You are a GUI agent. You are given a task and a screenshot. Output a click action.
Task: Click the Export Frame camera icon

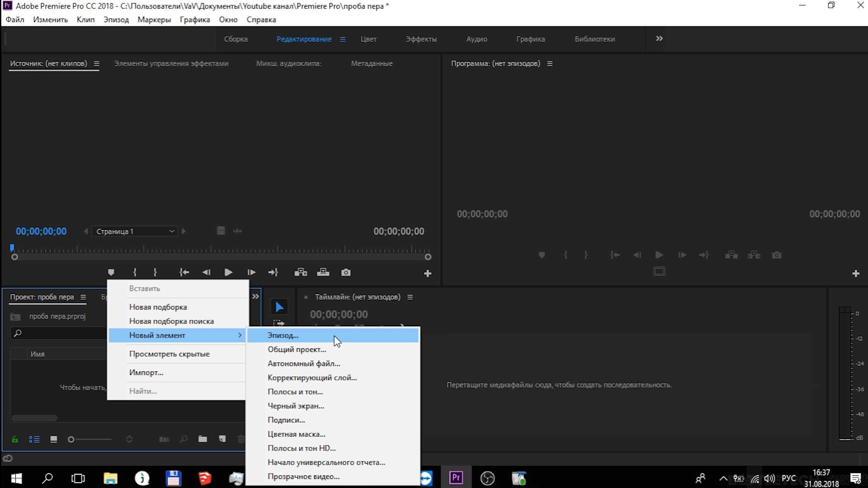pyautogui.click(x=346, y=272)
